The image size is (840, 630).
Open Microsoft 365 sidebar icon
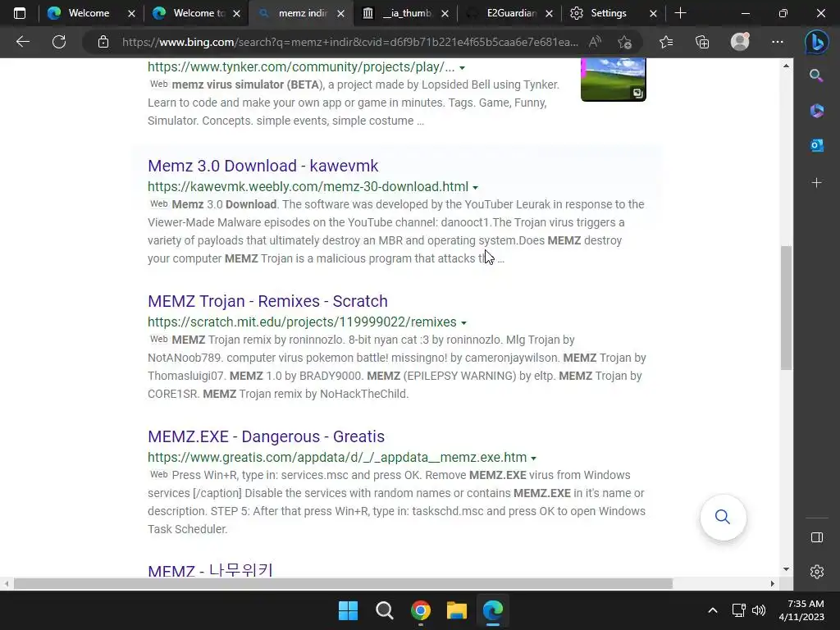click(816, 111)
